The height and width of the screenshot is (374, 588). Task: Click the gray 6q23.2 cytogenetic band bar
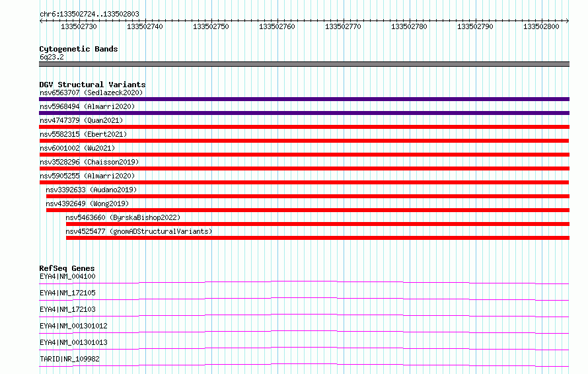point(304,64)
